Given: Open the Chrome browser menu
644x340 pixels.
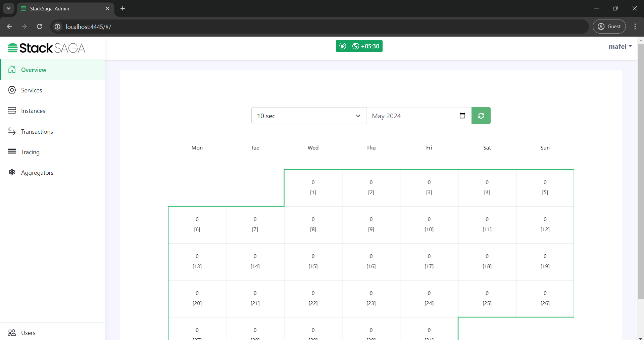Looking at the screenshot, I should tap(635, 26).
